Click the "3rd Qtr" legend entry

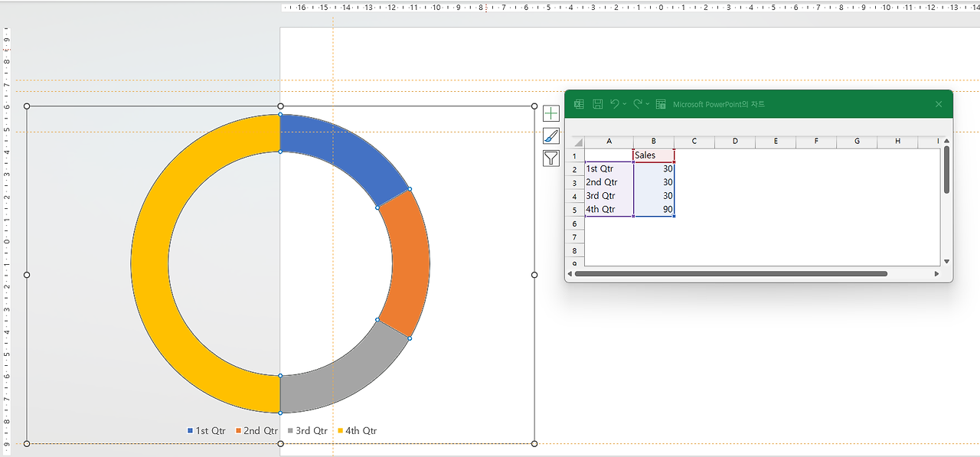(308, 431)
